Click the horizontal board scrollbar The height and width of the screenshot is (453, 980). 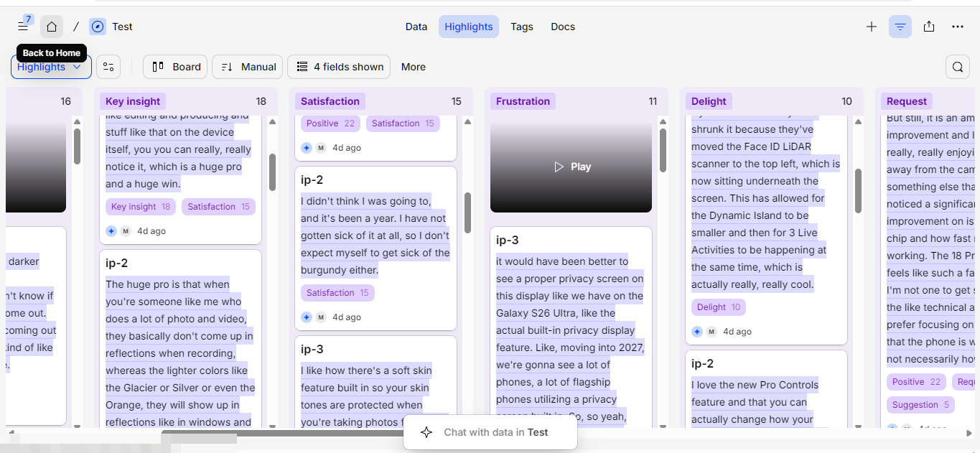click(x=284, y=433)
